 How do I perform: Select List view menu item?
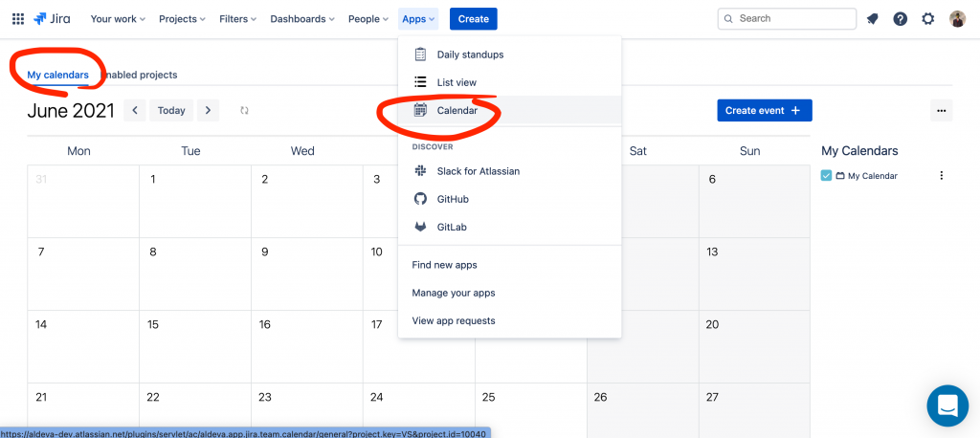pos(509,82)
